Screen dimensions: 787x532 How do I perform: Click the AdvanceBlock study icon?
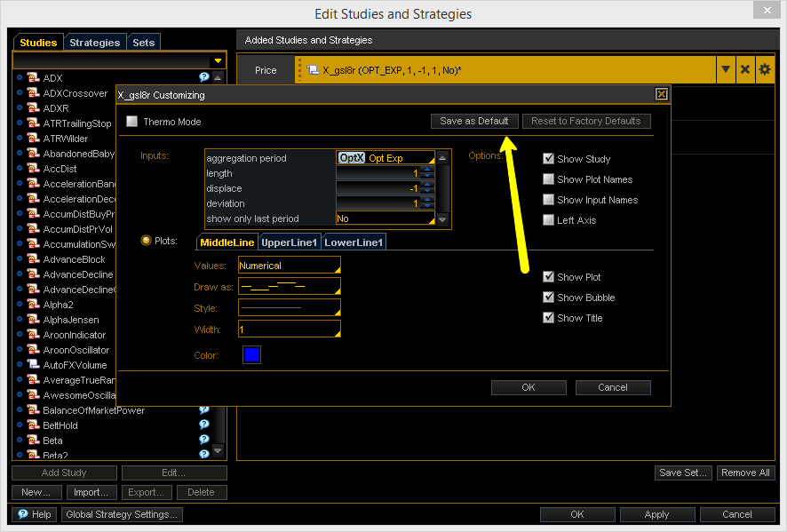[33, 259]
